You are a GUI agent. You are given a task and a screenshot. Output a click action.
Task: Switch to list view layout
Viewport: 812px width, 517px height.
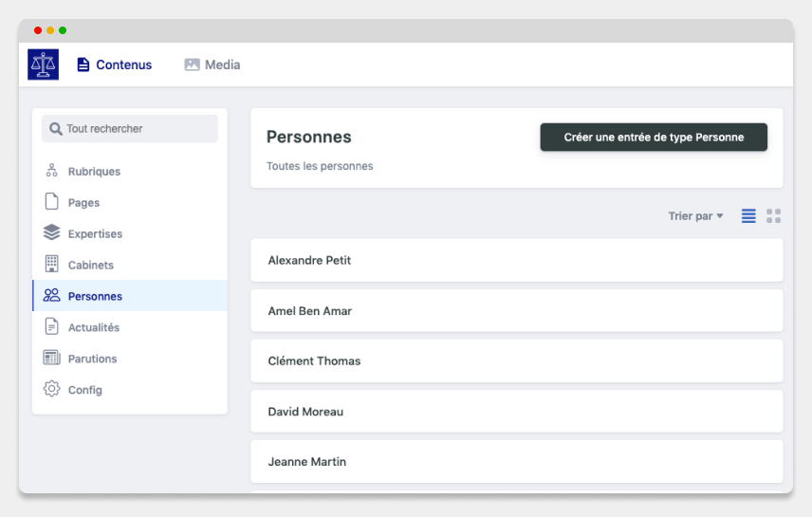(748, 216)
